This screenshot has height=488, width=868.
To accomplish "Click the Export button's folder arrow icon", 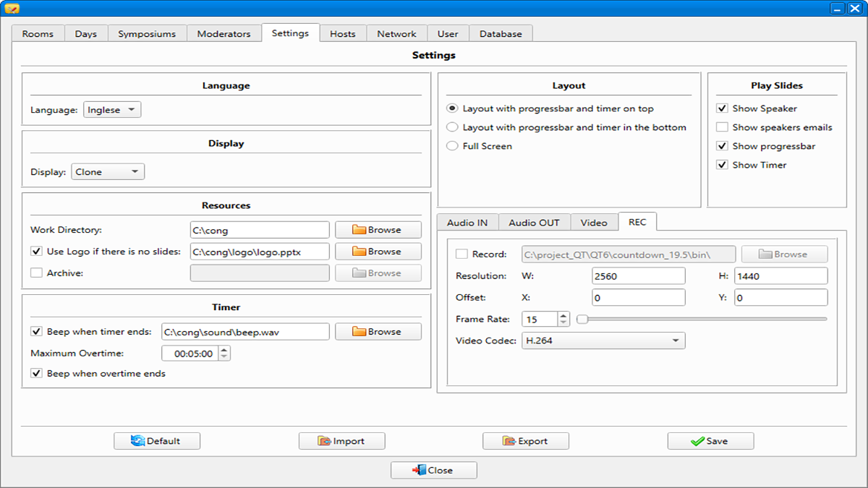I will point(510,441).
